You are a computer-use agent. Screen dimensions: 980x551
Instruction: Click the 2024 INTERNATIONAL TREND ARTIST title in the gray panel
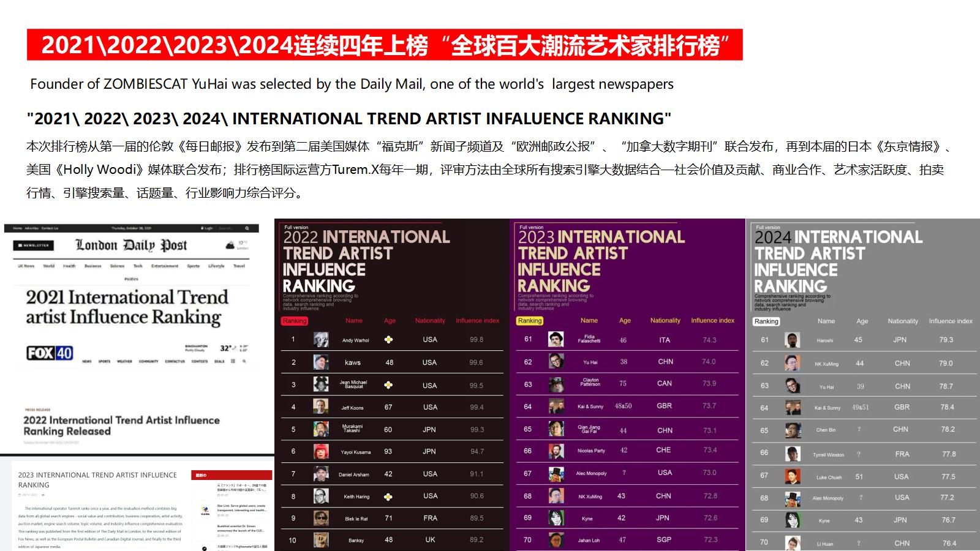[838, 261]
